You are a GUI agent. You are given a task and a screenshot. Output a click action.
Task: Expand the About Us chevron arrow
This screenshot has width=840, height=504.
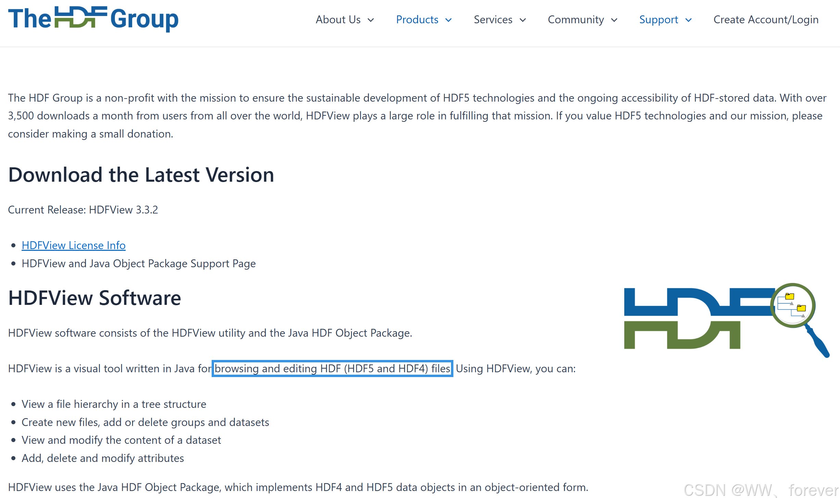371,20
